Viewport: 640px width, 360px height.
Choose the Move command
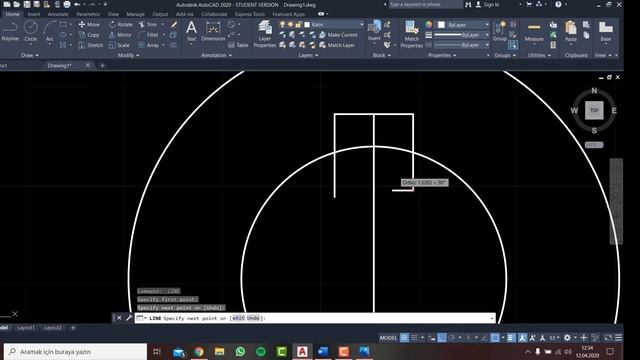[89, 24]
